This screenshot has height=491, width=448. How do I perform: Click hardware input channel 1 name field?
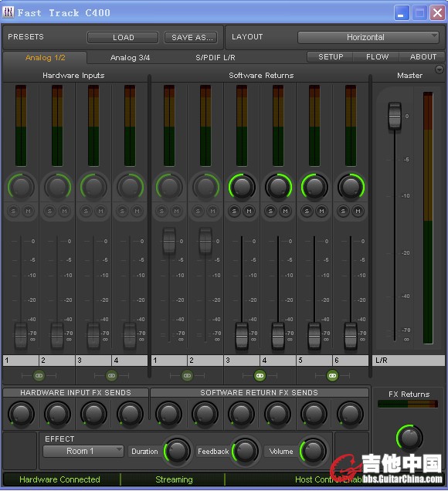pyautogui.click(x=21, y=361)
